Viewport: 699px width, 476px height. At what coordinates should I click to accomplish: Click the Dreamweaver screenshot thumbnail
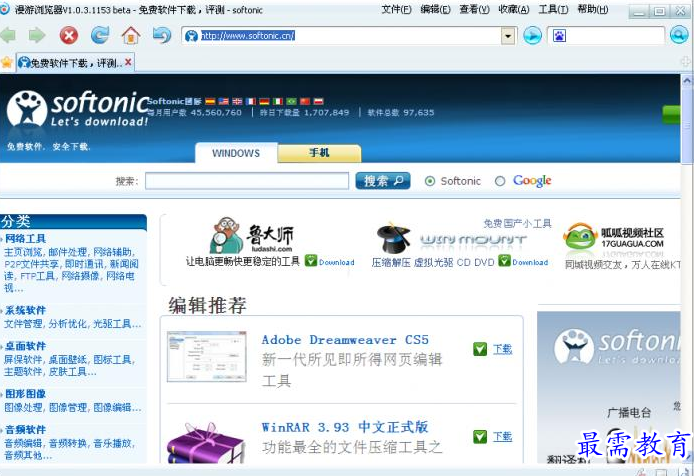(x=206, y=357)
